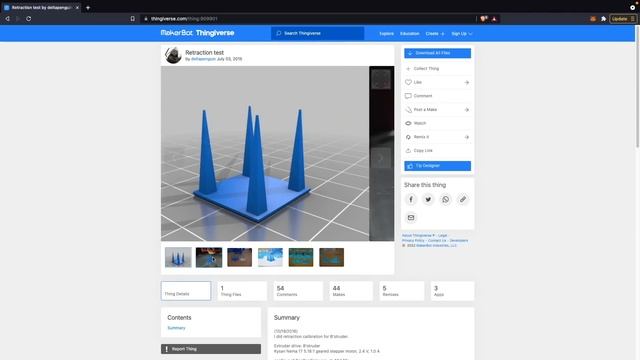
Task: Share by email envelope icon
Action: click(x=411, y=218)
